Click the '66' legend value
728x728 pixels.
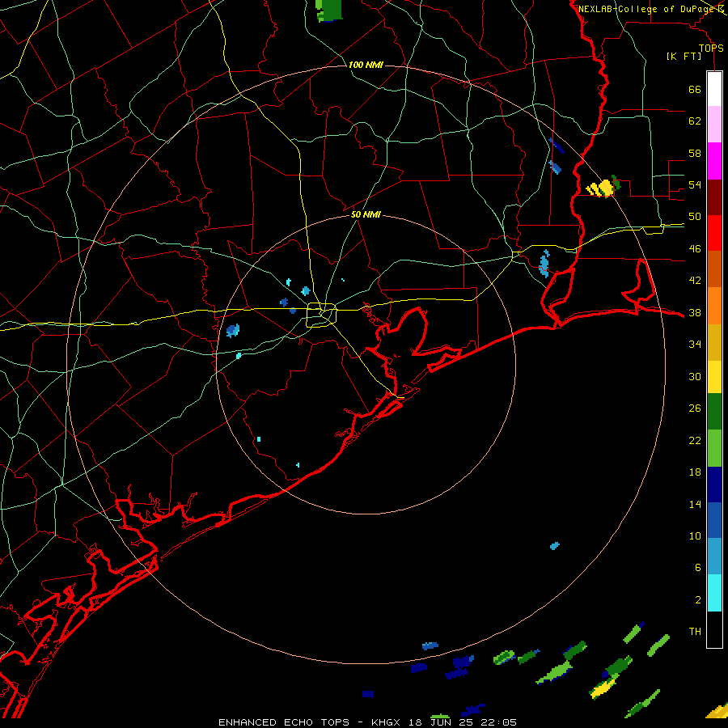point(695,89)
